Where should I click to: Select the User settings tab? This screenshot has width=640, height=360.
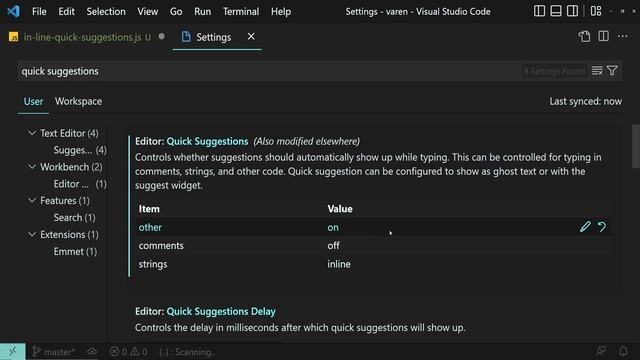[x=33, y=101]
